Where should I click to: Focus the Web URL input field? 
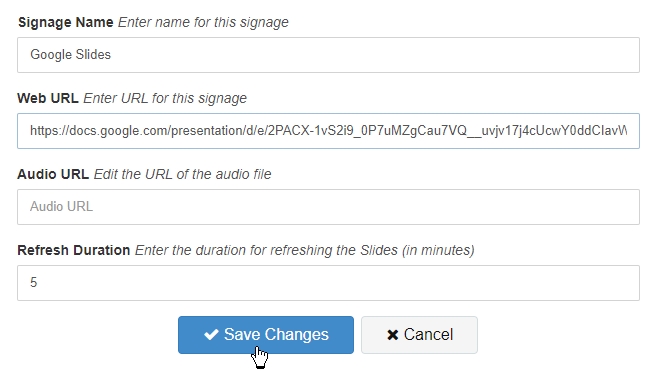(328, 131)
